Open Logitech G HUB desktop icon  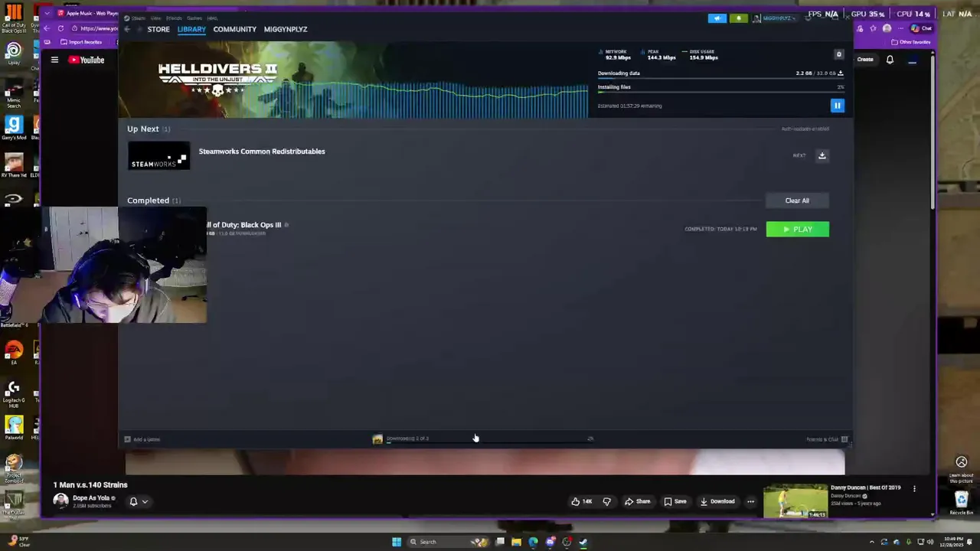click(13, 393)
